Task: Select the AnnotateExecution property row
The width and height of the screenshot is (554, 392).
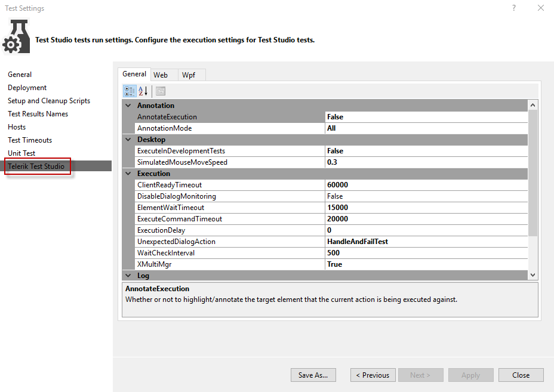Action: (x=230, y=117)
